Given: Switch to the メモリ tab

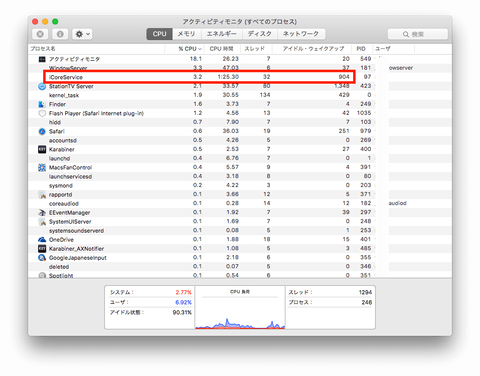Looking at the screenshot, I should tap(186, 34).
